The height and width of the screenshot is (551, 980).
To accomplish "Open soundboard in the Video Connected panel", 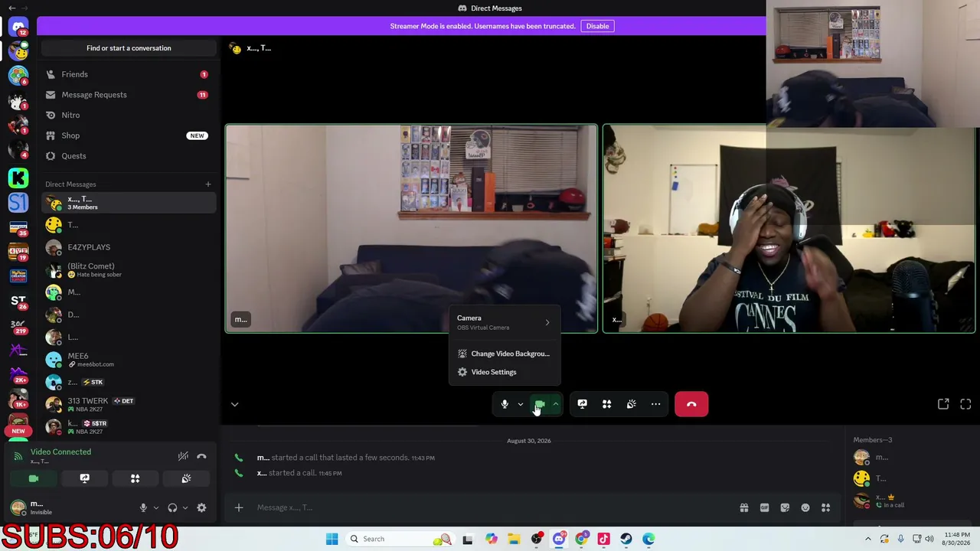I will (186, 478).
